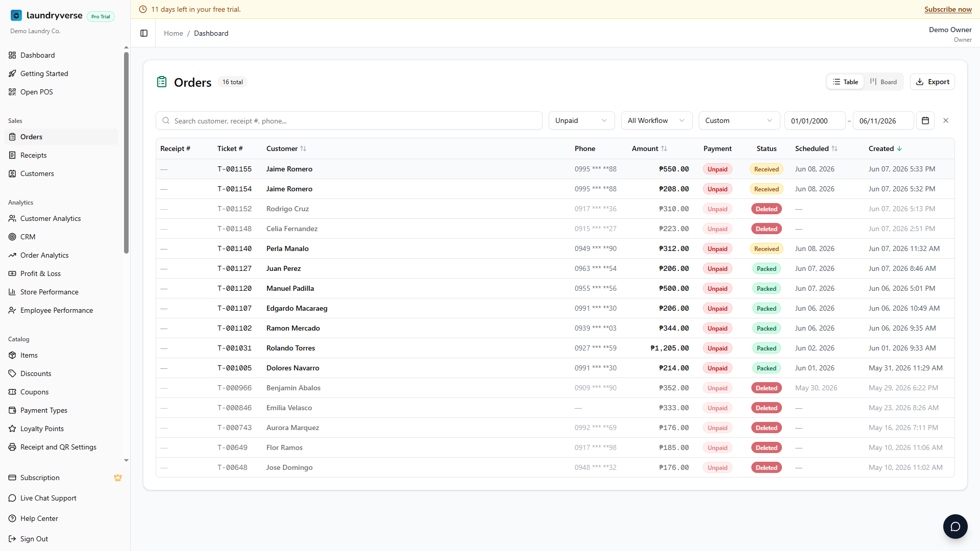980x551 pixels.
Task: Open Loyalty Points in the sidebar
Action: pyautogui.click(x=61, y=429)
